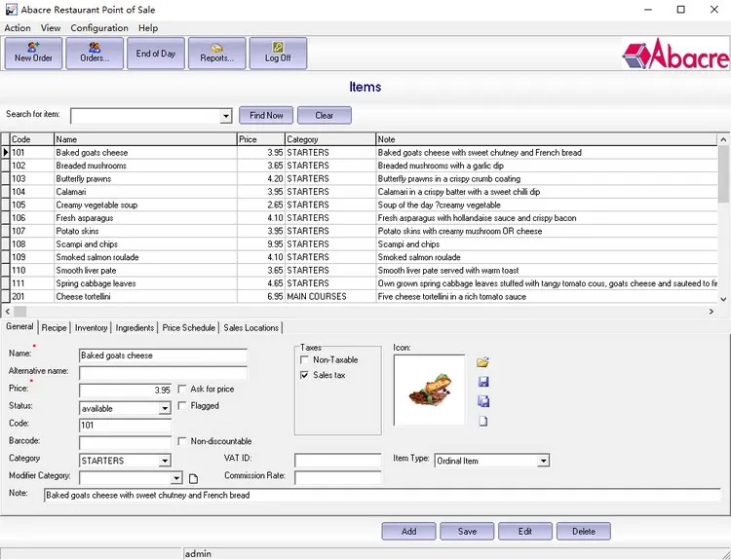Switch to the Ingredients tab

pos(135,327)
